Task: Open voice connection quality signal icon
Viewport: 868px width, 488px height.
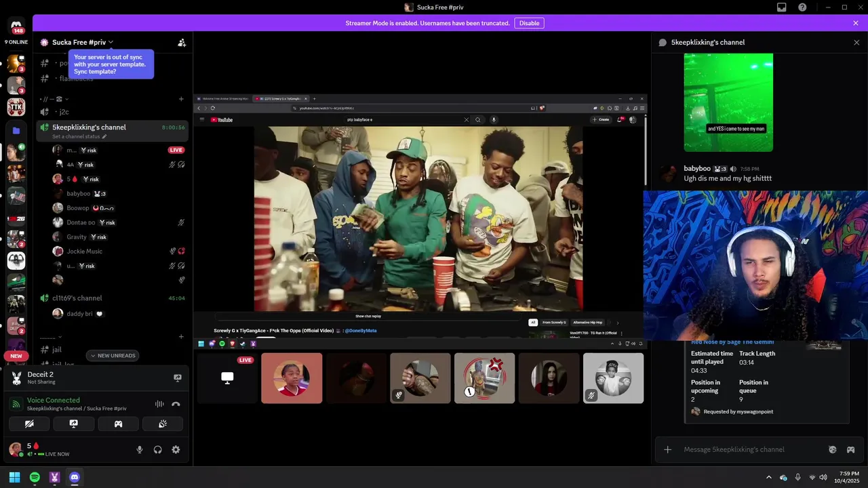Action: coord(16,404)
